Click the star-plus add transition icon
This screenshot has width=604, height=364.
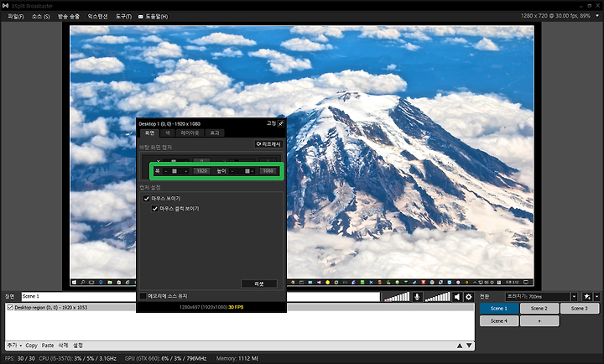click(587, 297)
